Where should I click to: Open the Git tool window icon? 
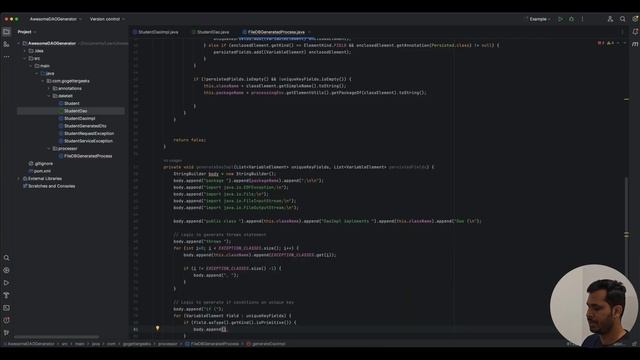point(7,333)
